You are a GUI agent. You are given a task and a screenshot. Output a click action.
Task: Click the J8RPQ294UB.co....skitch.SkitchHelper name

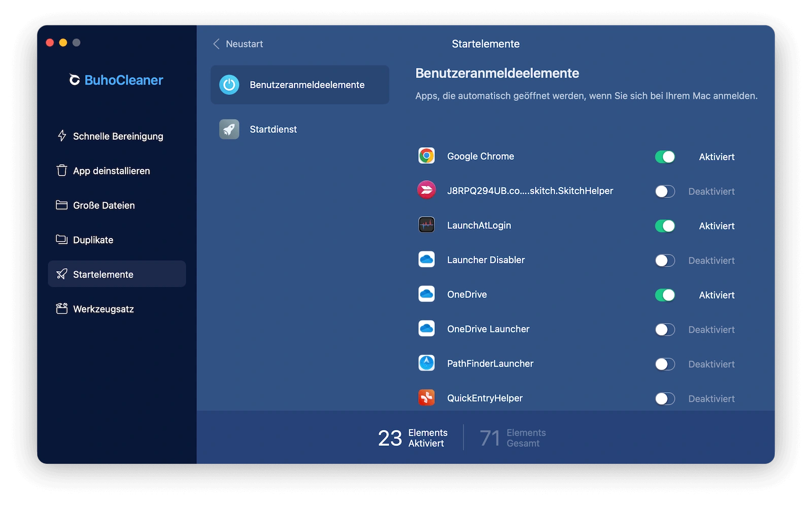click(530, 191)
